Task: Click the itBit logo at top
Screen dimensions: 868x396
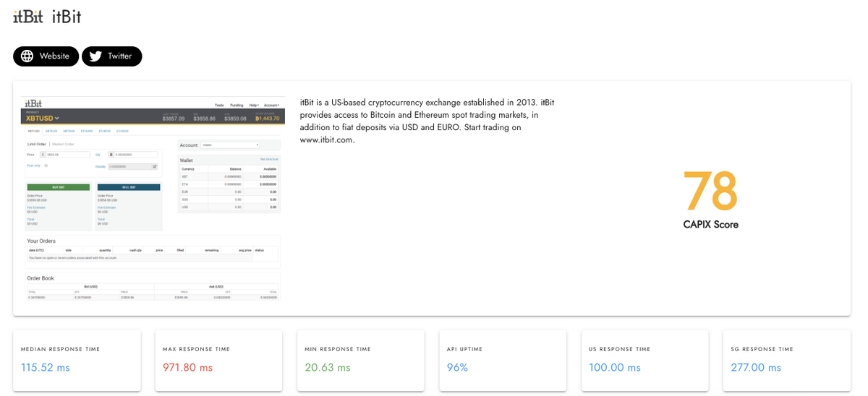Action: pyautogui.click(x=27, y=16)
